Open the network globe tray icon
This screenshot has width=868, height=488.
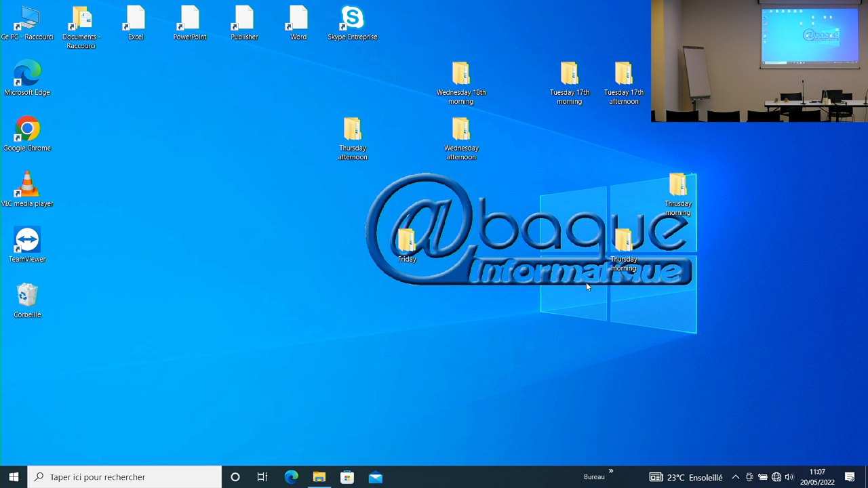pyautogui.click(x=776, y=477)
